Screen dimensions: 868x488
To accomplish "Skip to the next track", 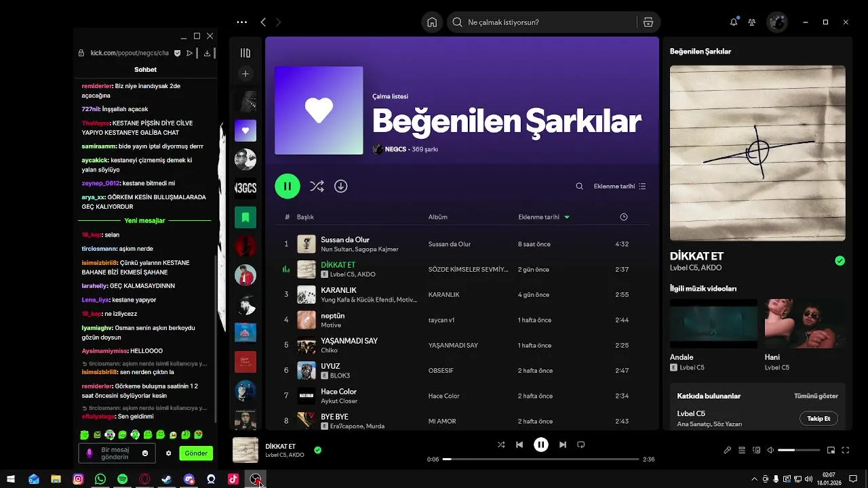I will [x=562, y=445].
